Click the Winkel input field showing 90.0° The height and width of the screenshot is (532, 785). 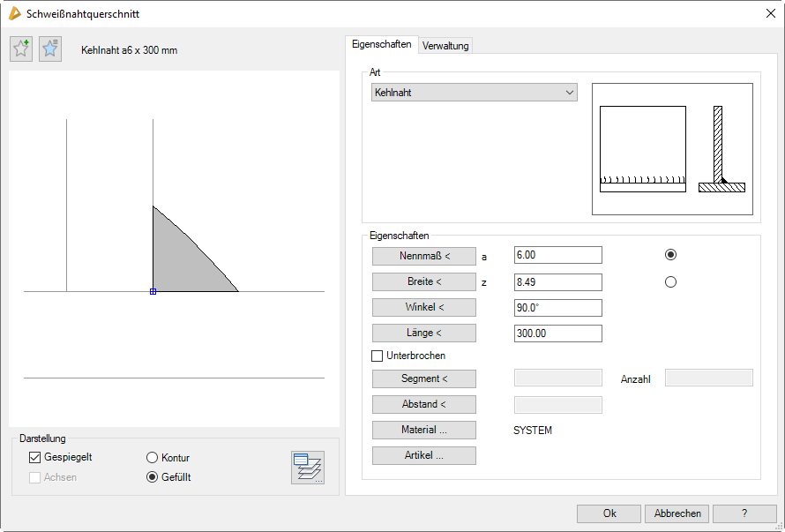pyautogui.click(x=557, y=308)
